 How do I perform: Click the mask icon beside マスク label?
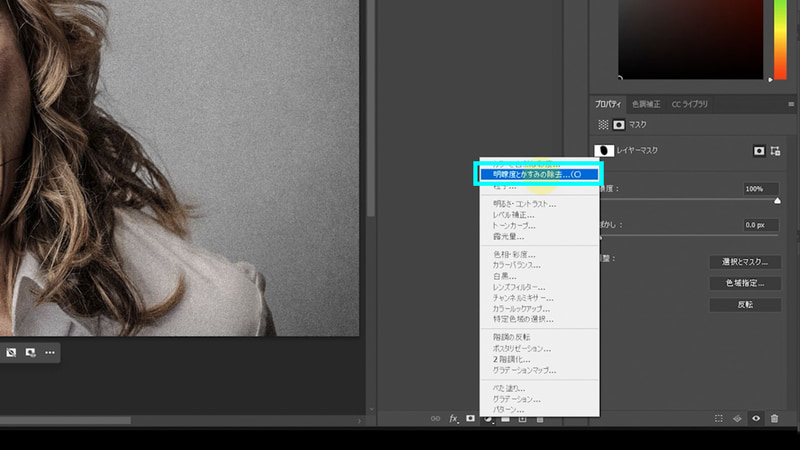pos(619,124)
